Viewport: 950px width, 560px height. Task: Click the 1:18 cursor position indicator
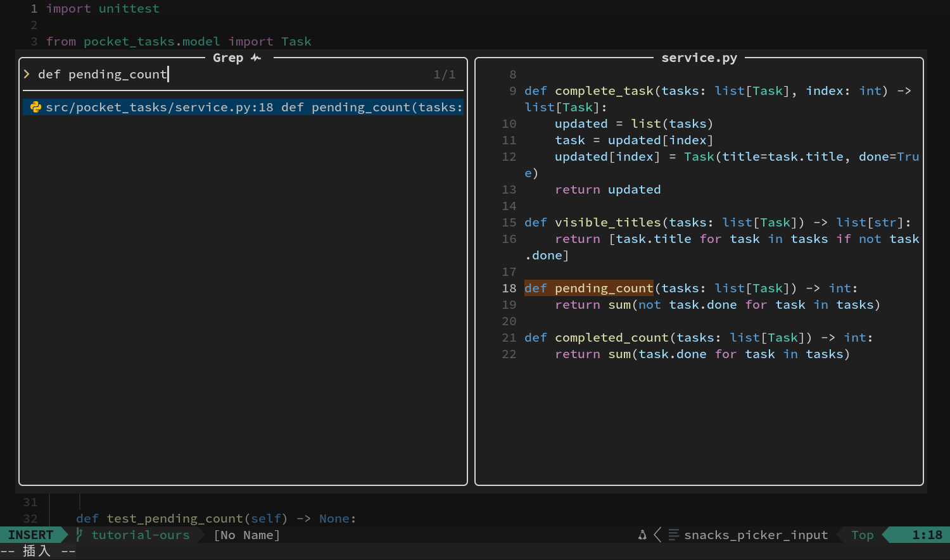[x=927, y=535]
